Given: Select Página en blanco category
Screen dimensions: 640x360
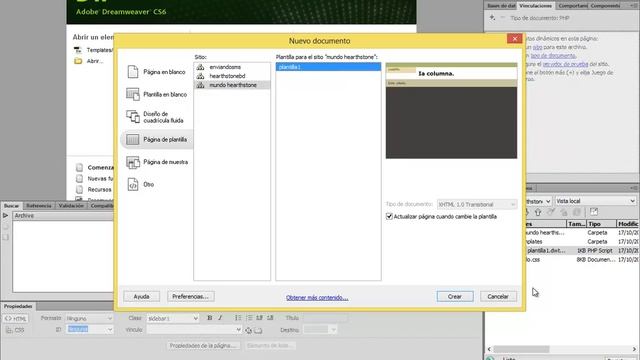Looking at the screenshot, I should [156, 72].
